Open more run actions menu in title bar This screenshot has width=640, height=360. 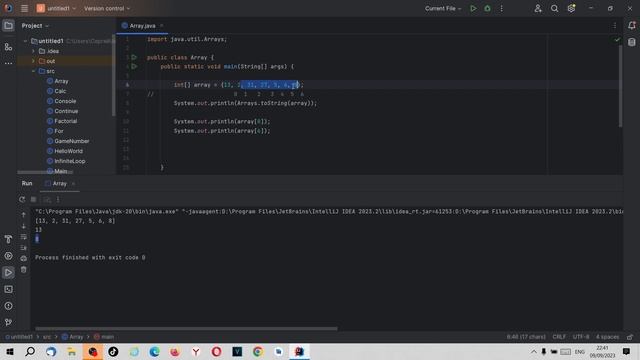click(x=502, y=8)
